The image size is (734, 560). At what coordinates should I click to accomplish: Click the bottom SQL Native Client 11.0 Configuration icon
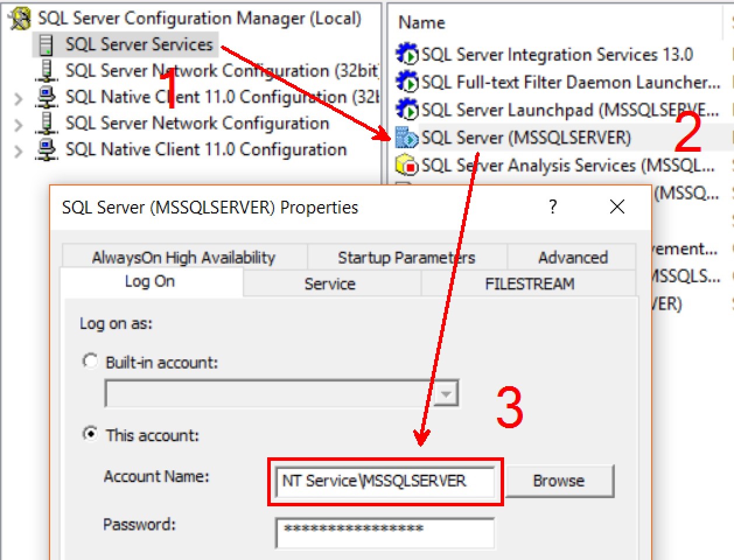coord(47,149)
